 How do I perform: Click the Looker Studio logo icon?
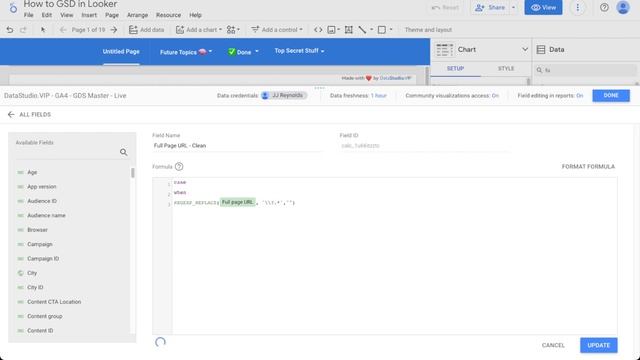[13, 7]
